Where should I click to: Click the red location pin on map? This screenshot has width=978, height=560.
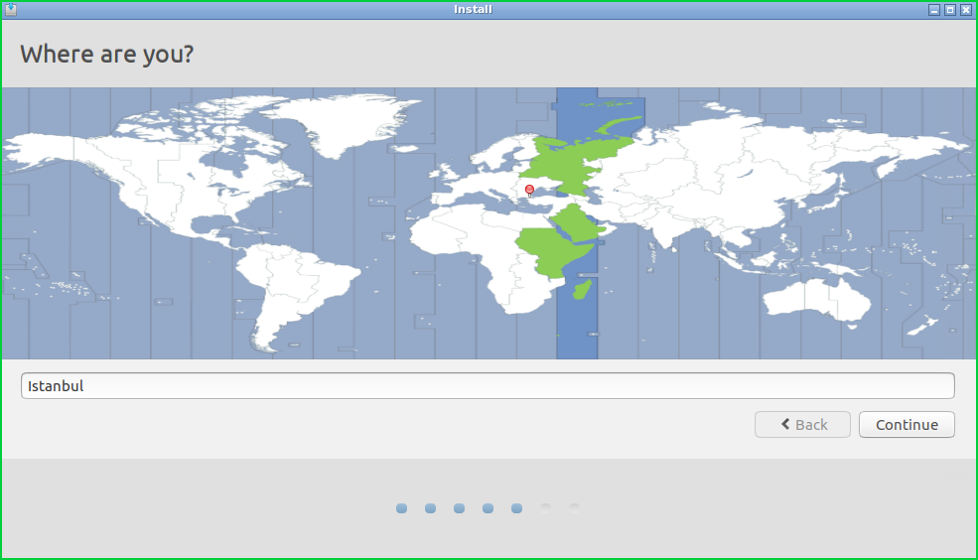(529, 191)
